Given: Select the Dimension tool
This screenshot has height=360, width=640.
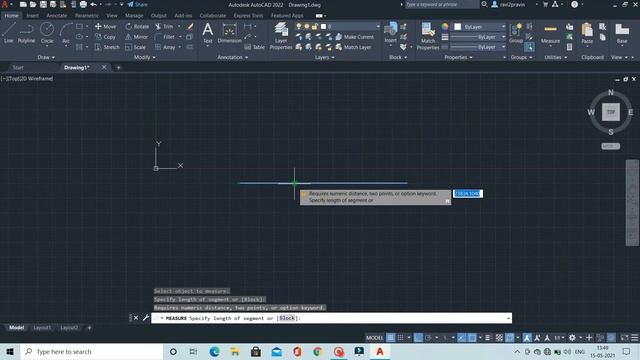Looking at the screenshot, I should click(x=229, y=33).
